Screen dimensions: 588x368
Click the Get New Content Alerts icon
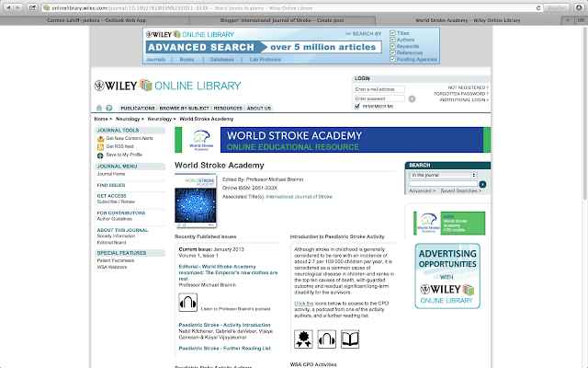pyautogui.click(x=100, y=139)
